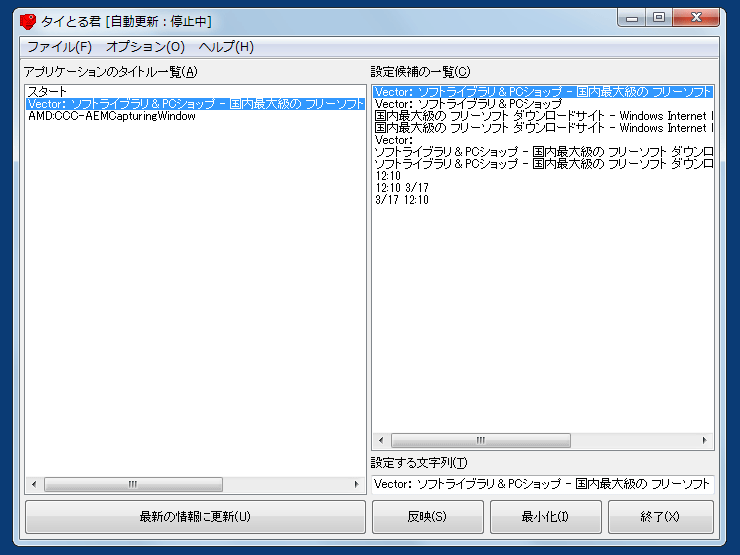Screen dimensions: 740x555
Task: Close the タイとる君 window
Action: [696, 18]
